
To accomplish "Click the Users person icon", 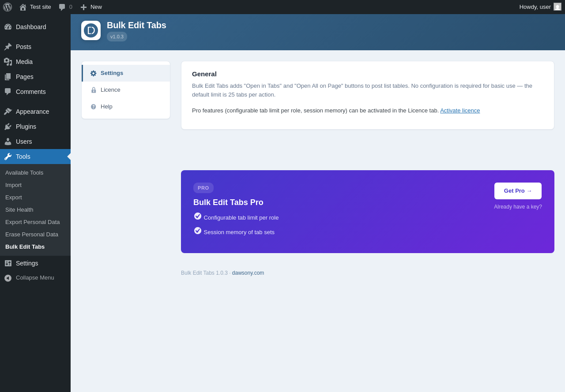I will click(x=8, y=142).
